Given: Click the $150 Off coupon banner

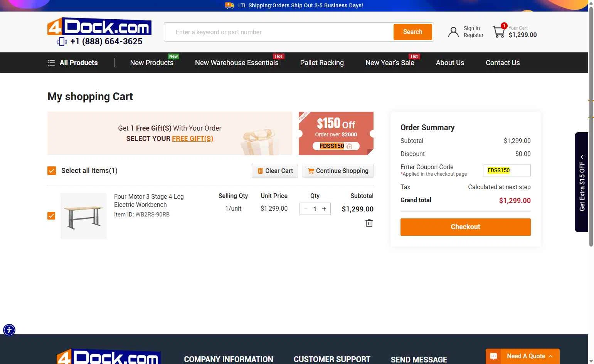Looking at the screenshot, I should (x=336, y=133).
